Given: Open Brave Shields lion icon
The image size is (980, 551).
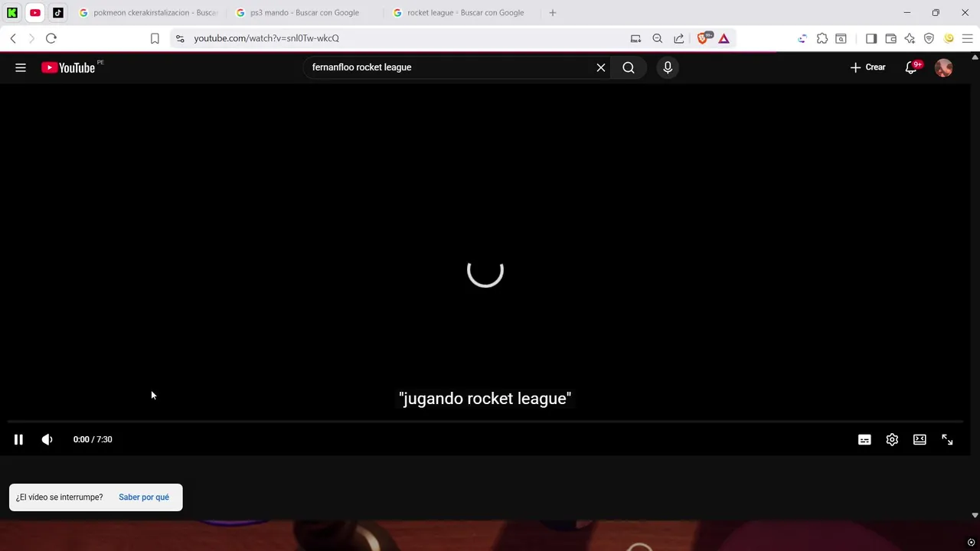Looking at the screenshot, I should coord(704,38).
